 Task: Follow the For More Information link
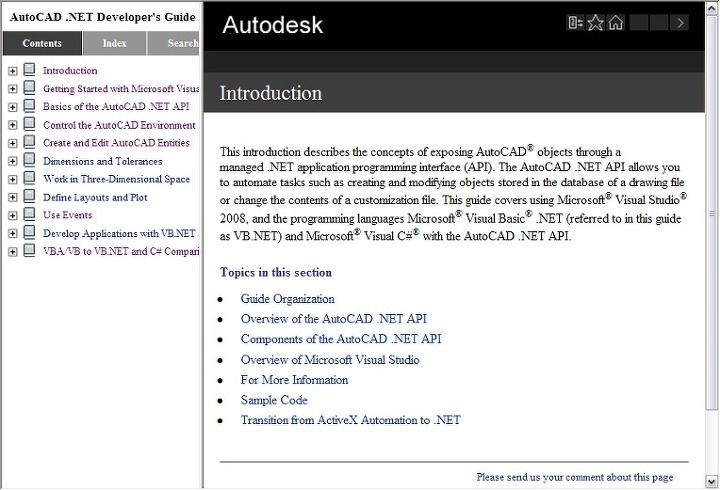pos(294,380)
